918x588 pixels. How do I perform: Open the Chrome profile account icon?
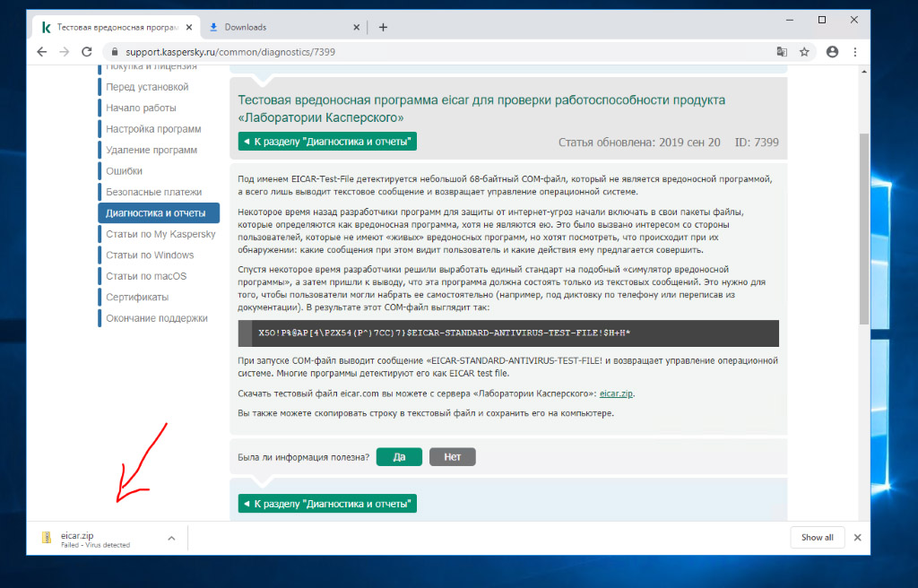832,52
